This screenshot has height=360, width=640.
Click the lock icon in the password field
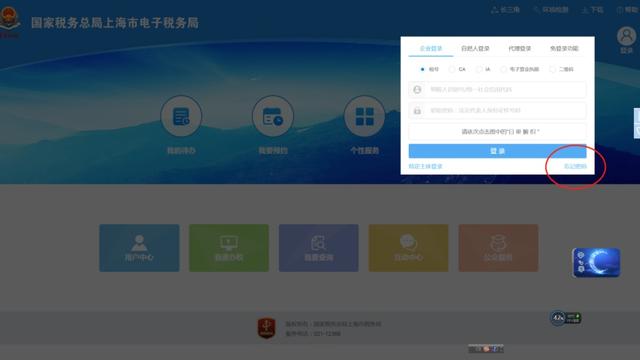tap(417, 111)
